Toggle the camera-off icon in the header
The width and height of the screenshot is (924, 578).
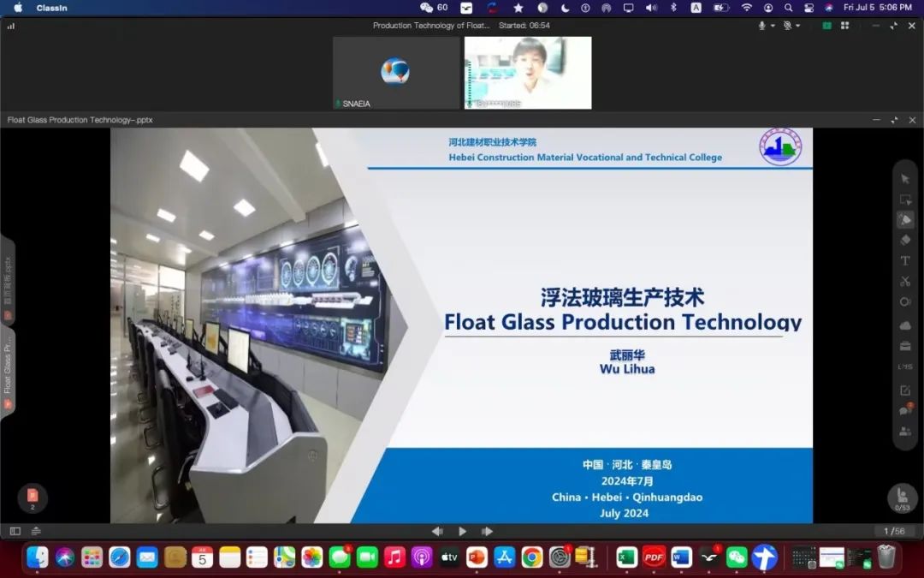[787, 26]
